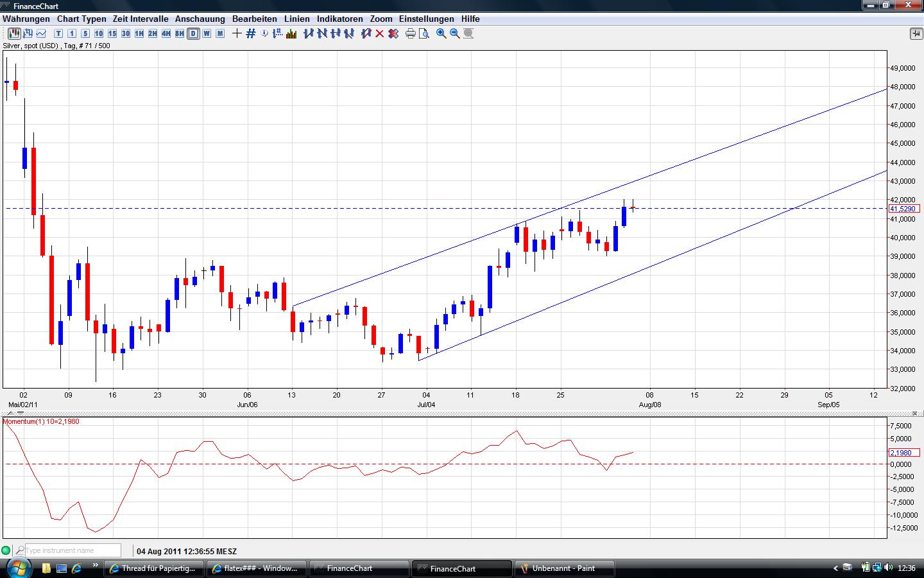Viewport: 924px width, 578px height.
Task: Activate the crosshair cursor tool
Action: tap(237, 33)
